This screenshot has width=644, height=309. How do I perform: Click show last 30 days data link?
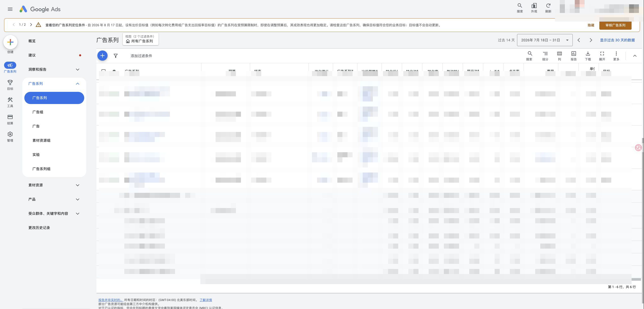tap(617, 40)
